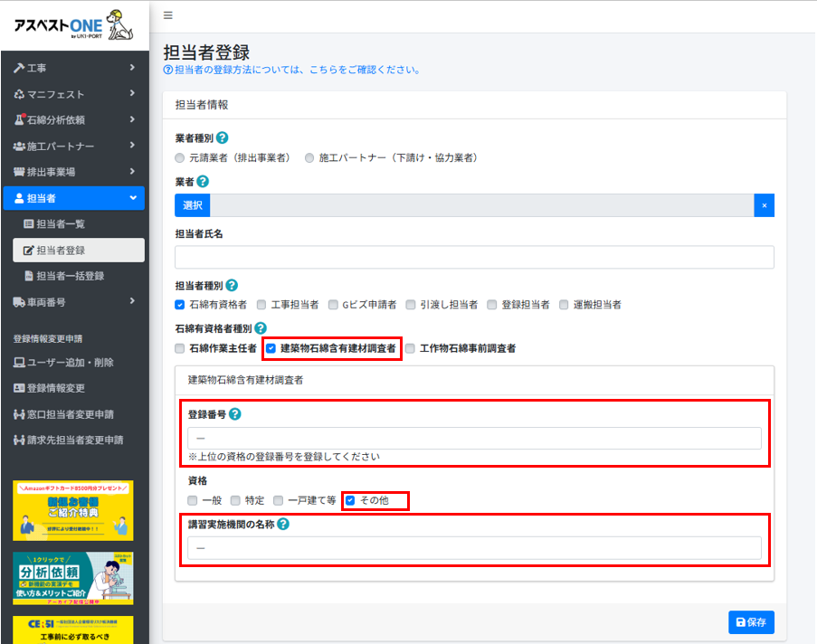Open the 担当者の登録方法 help link
Viewport: 817px width, 644px height.
click(x=290, y=70)
